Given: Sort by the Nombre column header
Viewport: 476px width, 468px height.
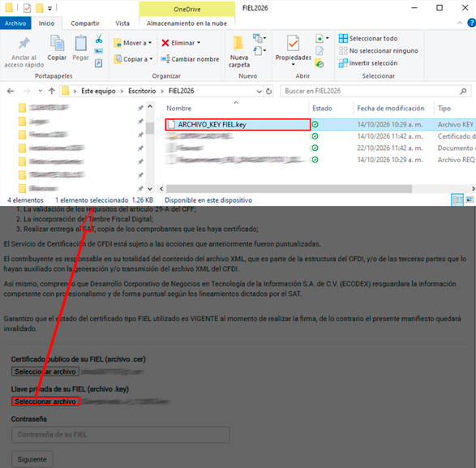Looking at the screenshot, I should pos(178,109).
